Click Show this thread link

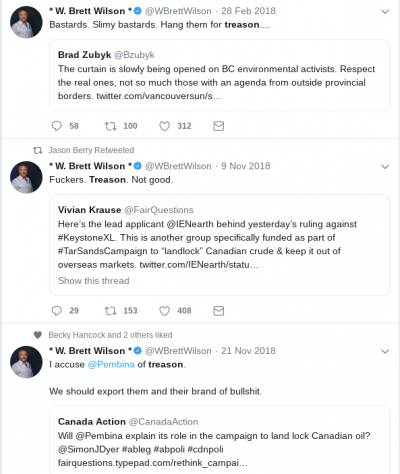tap(94, 281)
